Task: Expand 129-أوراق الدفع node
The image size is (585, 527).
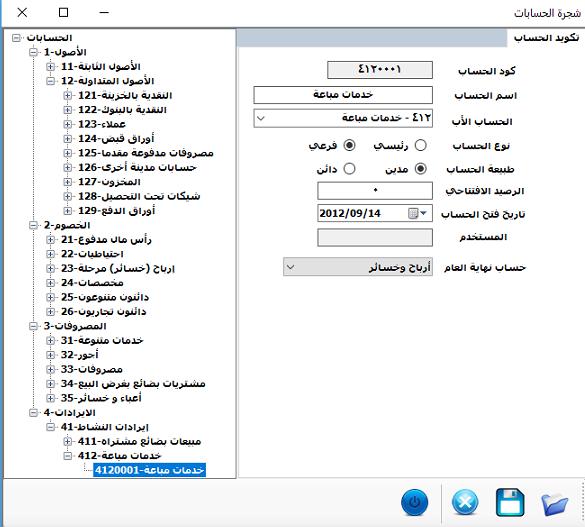Action: tap(68, 211)
